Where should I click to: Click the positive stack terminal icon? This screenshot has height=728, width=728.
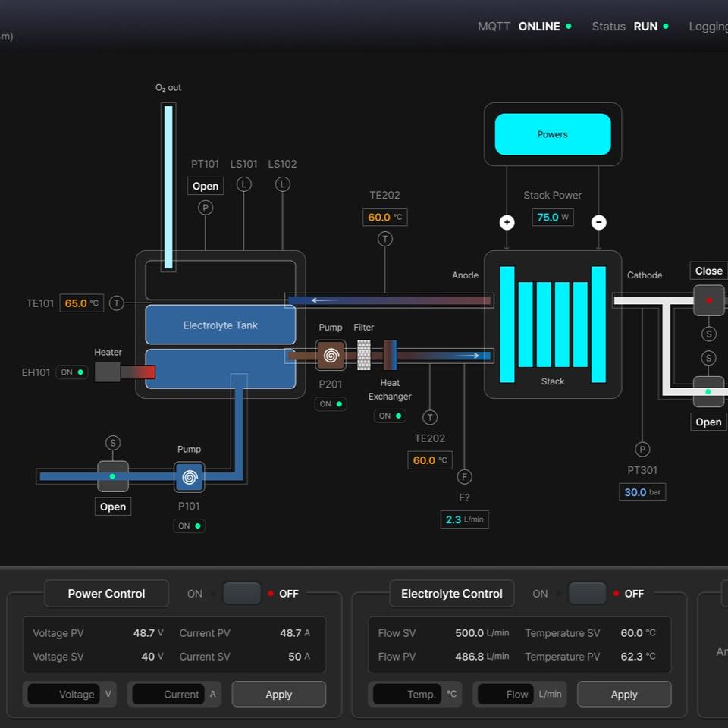tap(507, 222)
